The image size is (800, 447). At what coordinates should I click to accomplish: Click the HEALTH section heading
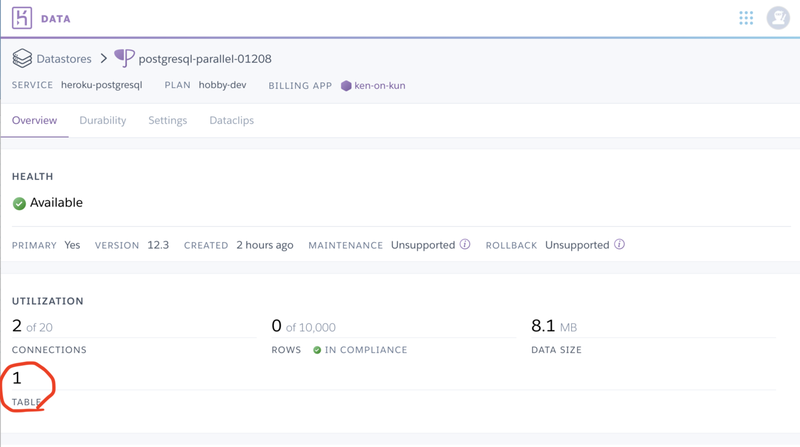32,177
